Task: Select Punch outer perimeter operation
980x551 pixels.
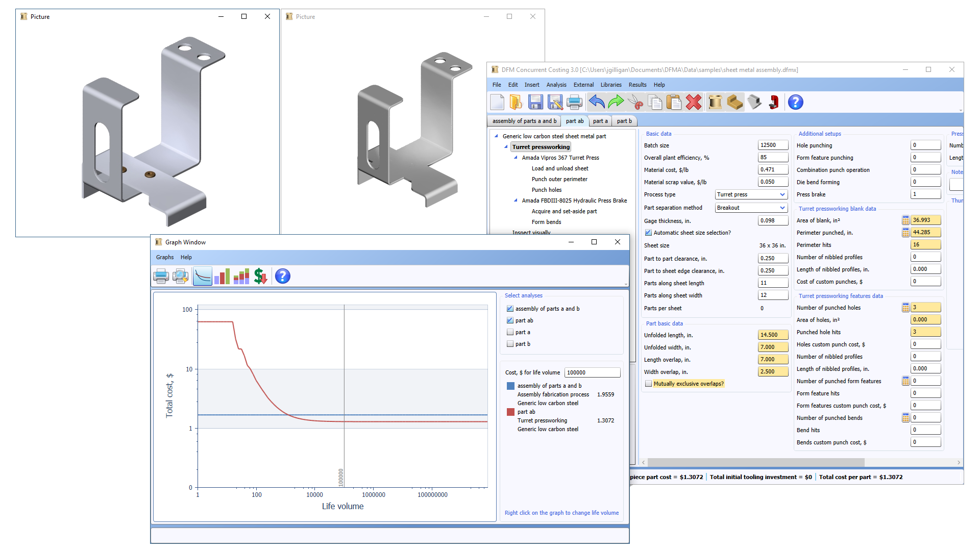Action: [x=559, y=179]
